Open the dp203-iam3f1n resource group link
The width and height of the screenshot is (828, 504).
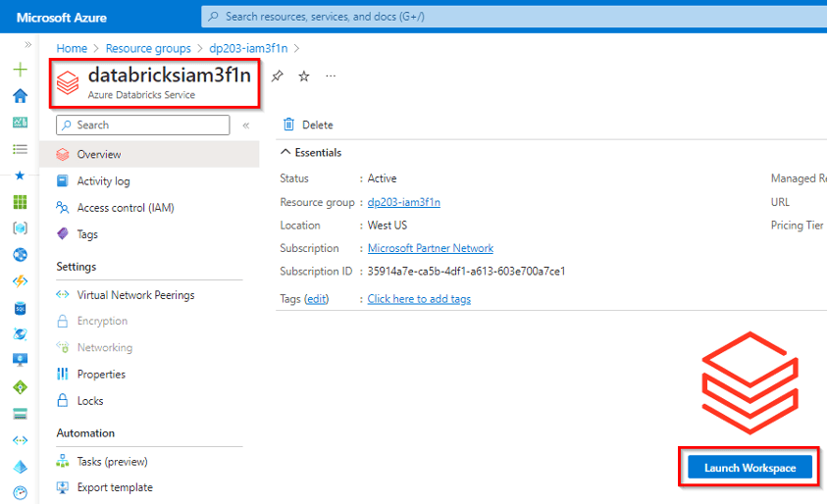pos(404,202)
